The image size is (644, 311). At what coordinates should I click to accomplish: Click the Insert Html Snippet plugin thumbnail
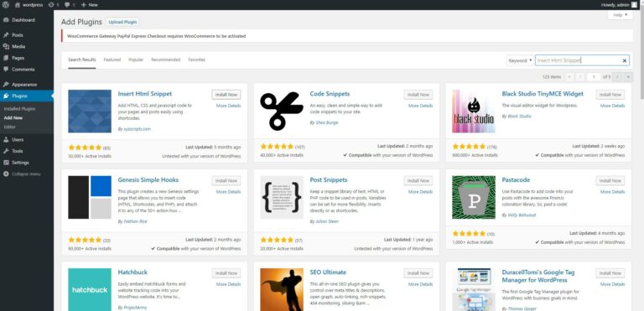point(90,111)
